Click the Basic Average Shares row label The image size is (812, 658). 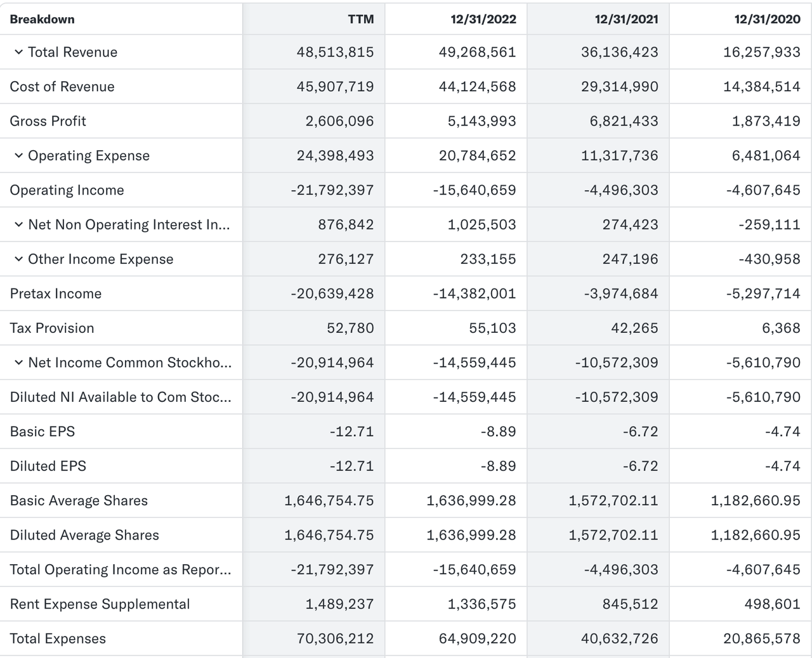(79, 500)
